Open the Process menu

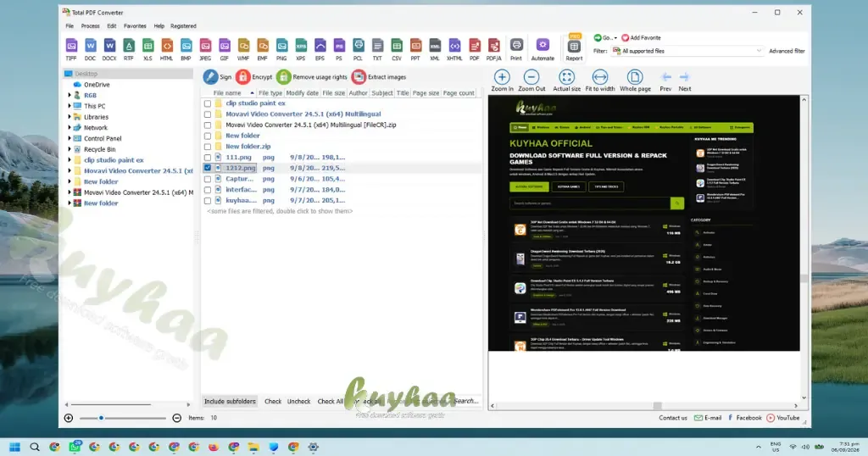tap(90, 26)
